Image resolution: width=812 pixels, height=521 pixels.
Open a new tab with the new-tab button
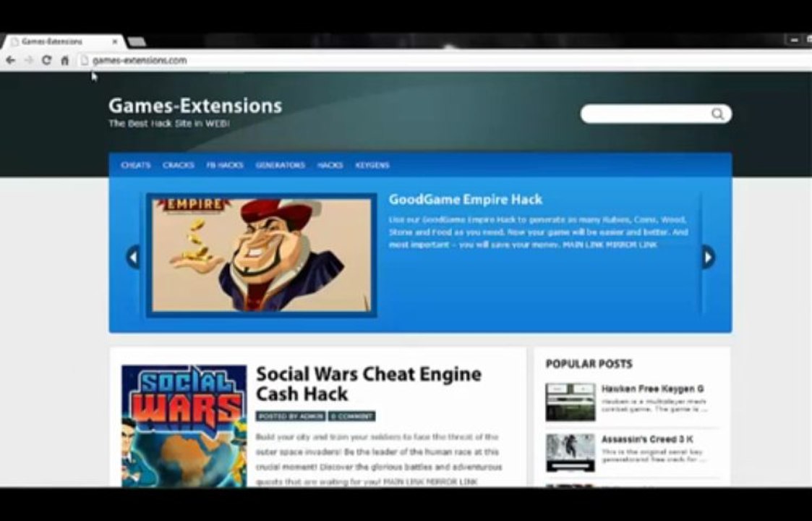(x=137, y=42)
